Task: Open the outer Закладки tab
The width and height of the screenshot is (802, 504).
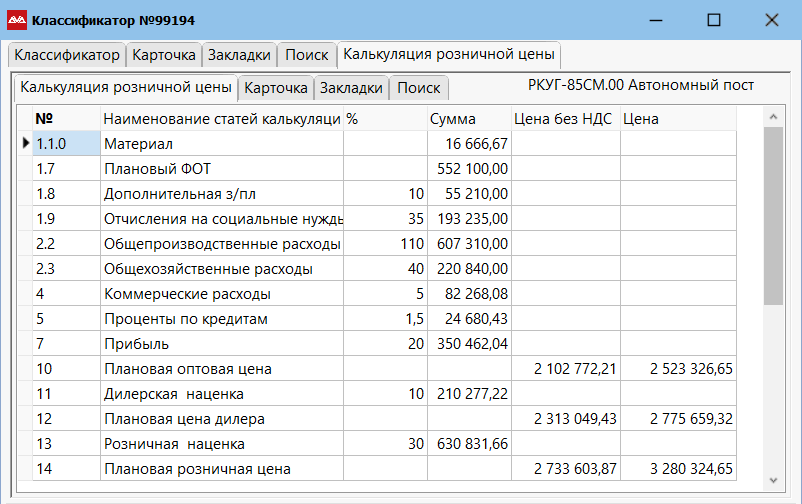Action: (x=239, y=55)
